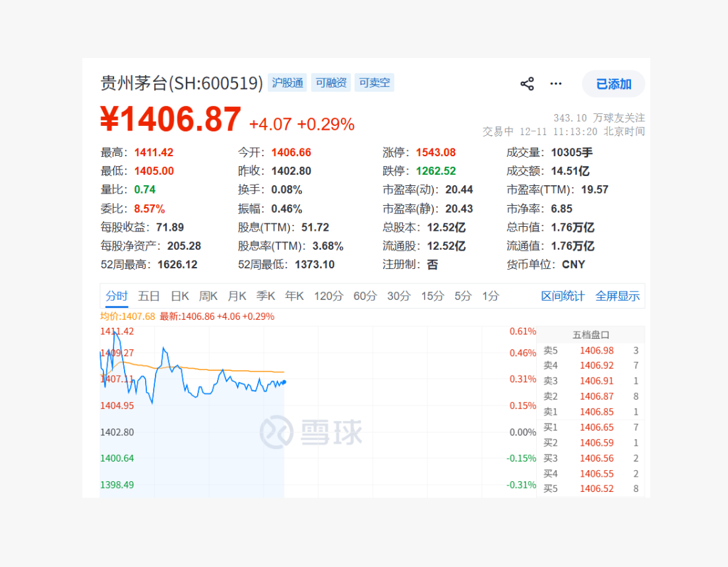Viewport: 728px width, 567px height.
Task: Switch to the 日K daily candlestick tab
Action: tap(179, 296)
